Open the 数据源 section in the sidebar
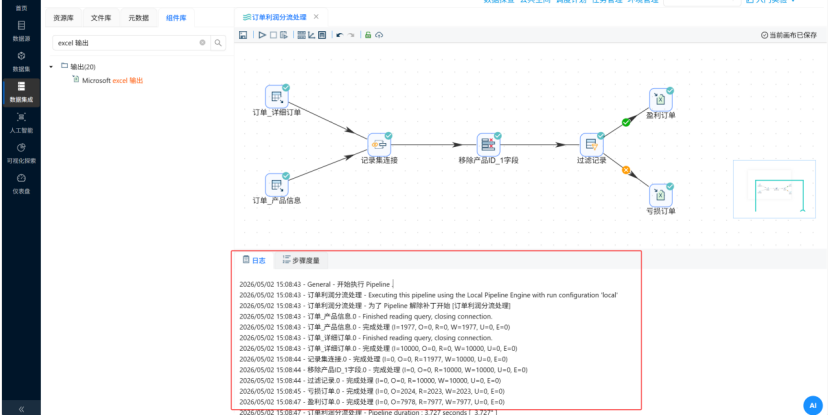830x415 pixels. click(21, 31)
